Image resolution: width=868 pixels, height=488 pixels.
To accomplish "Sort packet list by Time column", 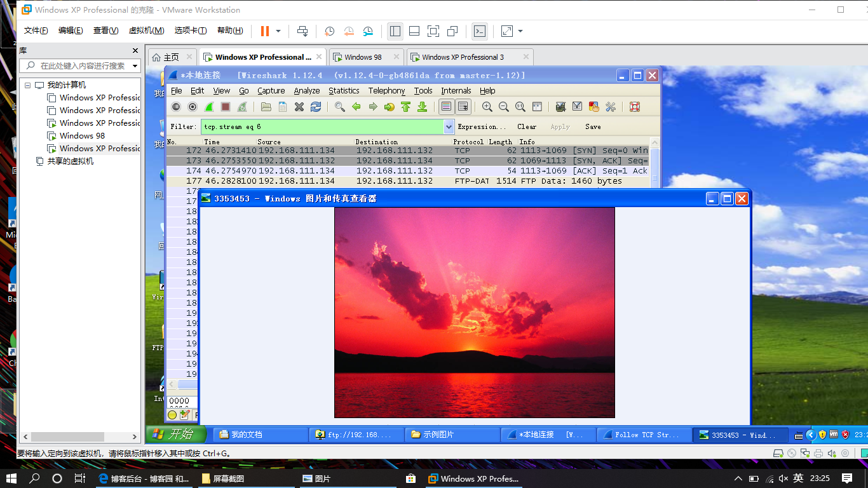I will click(x=229, y=142).
